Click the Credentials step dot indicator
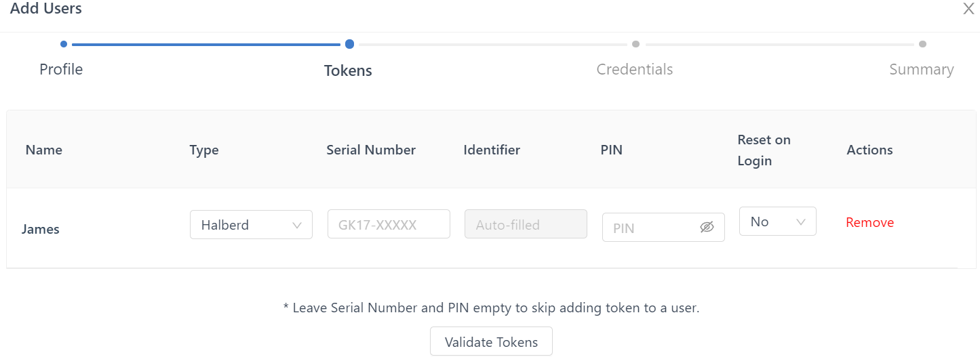Image resolution: width=980 pixels, height=357 pixels. 635,44
